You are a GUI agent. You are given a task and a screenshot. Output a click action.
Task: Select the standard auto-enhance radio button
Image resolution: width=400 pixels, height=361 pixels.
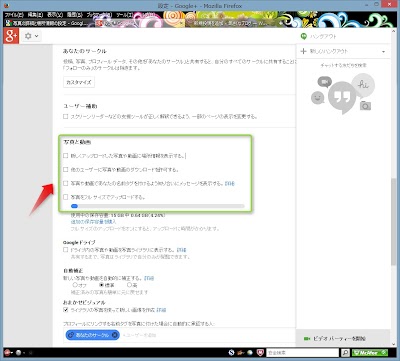[x=102, y=285]
